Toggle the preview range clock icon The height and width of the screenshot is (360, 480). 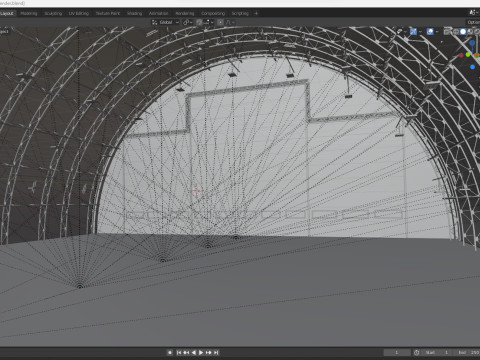click(x=417, y=352)
